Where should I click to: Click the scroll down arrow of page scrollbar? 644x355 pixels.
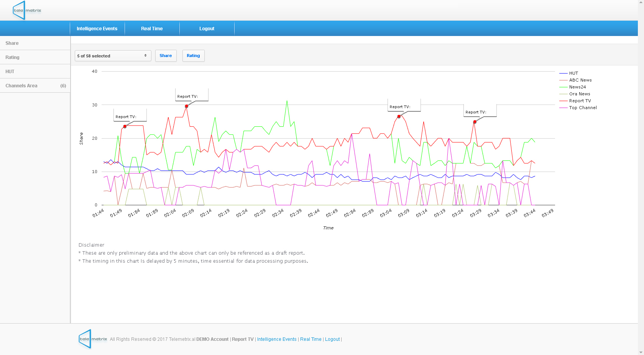tap(641, 352)
